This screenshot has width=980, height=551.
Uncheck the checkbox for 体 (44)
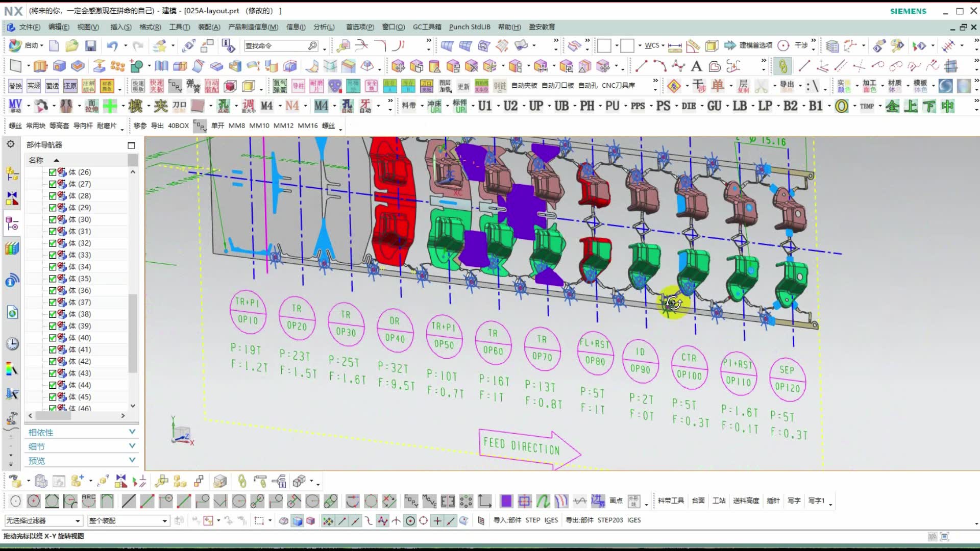click(53, 385)
